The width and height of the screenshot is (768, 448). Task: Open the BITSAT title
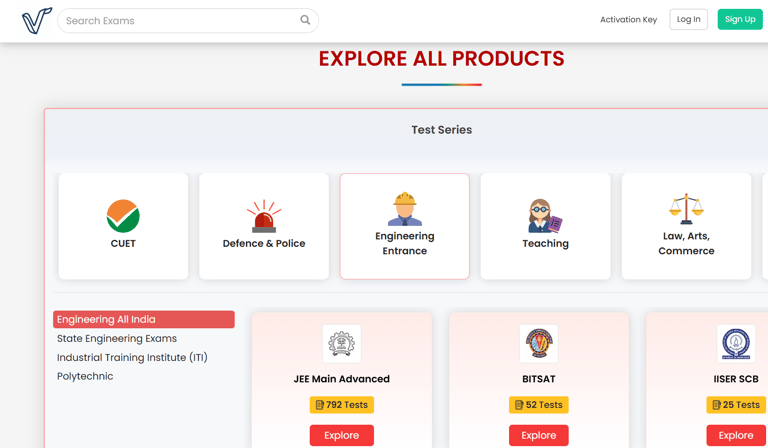539,379
